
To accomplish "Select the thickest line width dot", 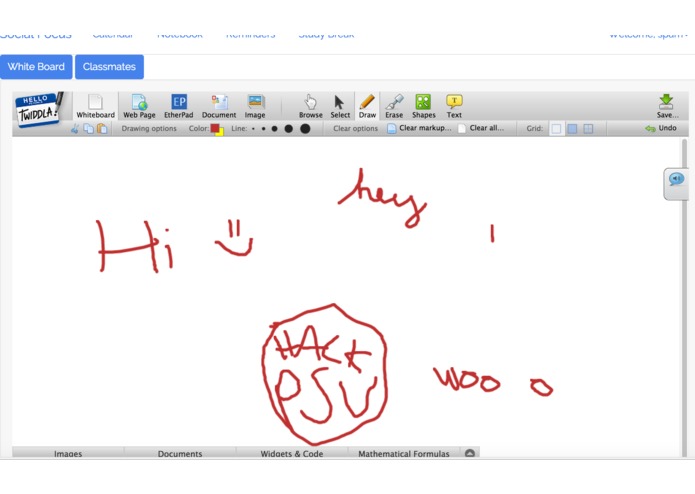I will click(305, 128).
